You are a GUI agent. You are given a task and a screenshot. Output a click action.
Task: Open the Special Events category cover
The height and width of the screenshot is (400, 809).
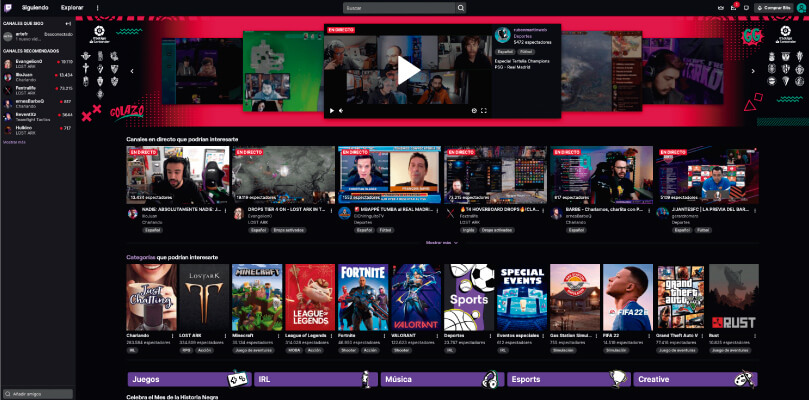pyautogui.click(x=522, y=297)
